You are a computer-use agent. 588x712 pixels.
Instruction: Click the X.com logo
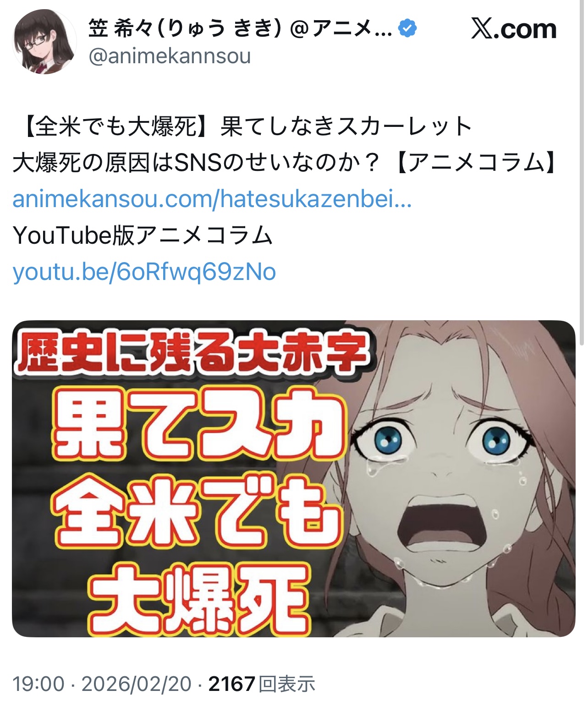pyautogui.click(x=514, y=29)
